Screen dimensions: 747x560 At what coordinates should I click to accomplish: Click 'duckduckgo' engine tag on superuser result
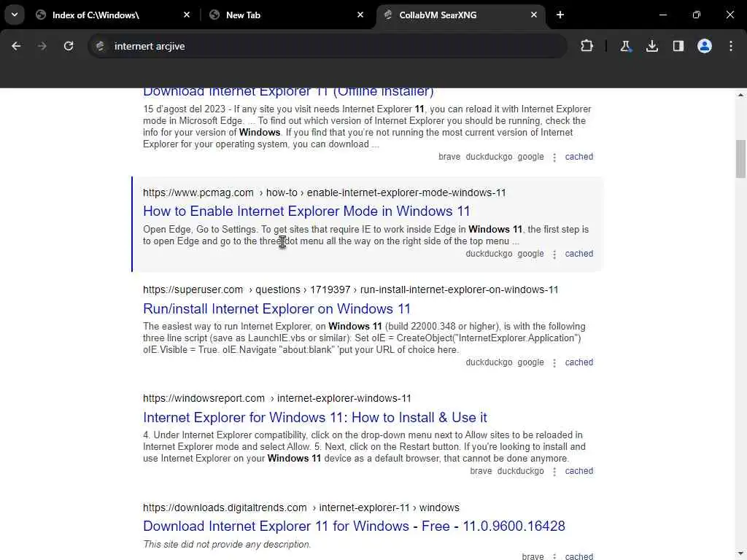click(489, 362)
